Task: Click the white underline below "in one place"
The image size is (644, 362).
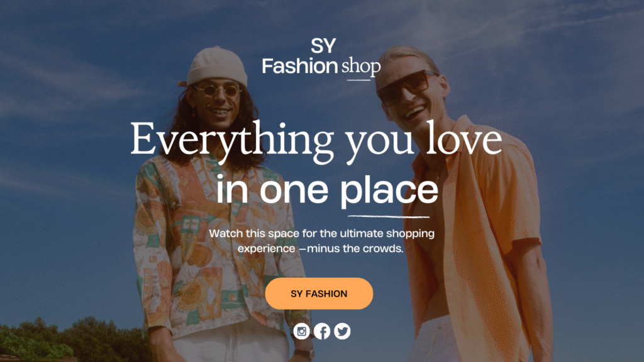Action: pyautogui.click(x=389, y=216)
